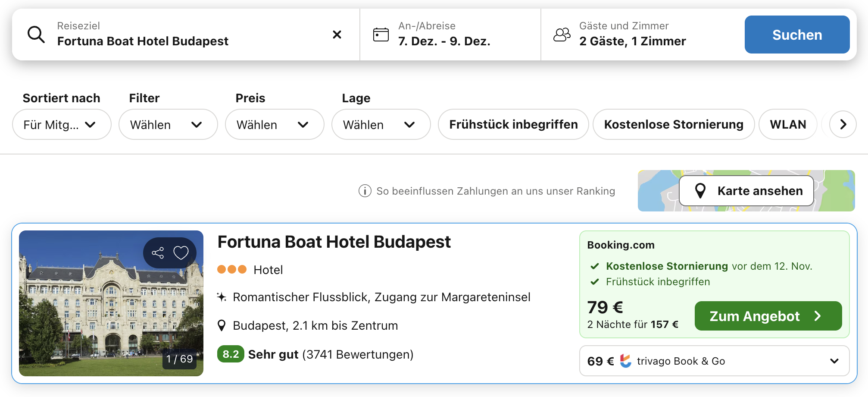Open the Lage dropdown
The image size is (868, 397).
pos(381,125)
